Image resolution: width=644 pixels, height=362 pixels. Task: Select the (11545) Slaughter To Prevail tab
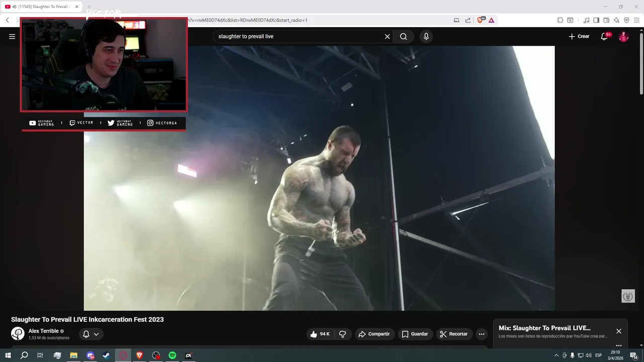41,7
